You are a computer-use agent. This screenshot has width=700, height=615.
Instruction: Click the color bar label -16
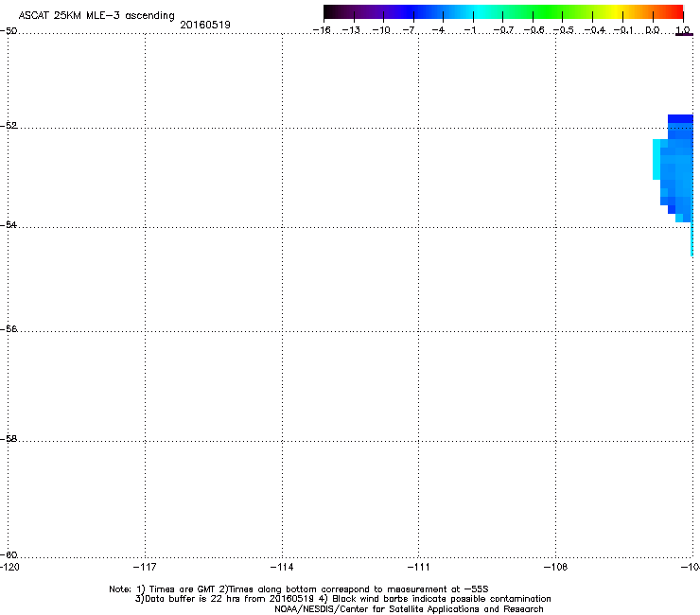[x=322, y=30]
